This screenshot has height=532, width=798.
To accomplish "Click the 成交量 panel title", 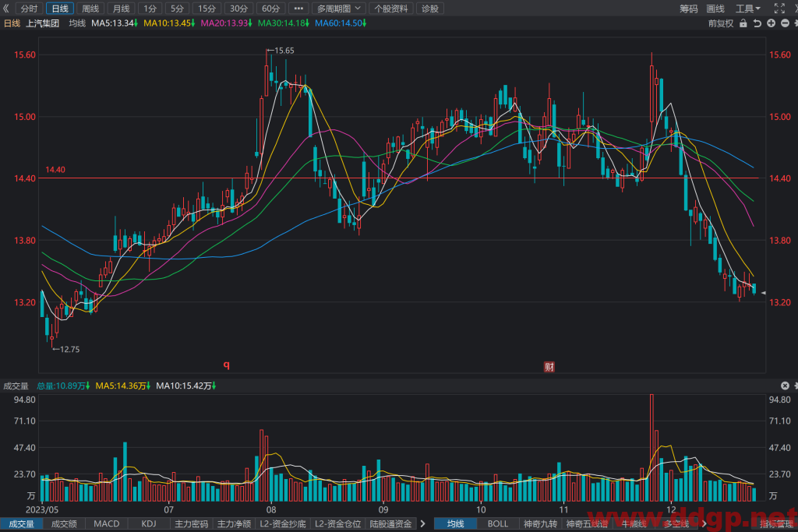I will [16, 386].
